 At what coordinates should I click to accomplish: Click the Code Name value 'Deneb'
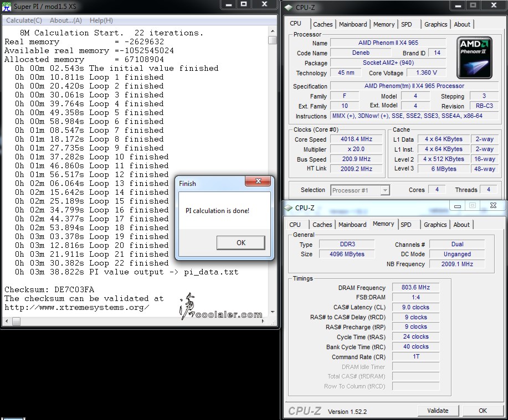click(361, 53)
